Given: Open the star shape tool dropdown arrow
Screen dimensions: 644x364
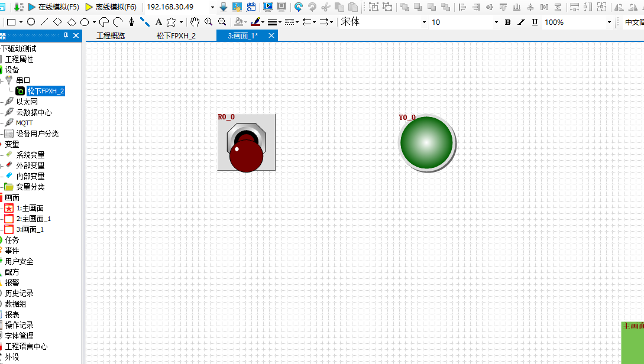Looking at the screenshot, I should pos(181,22).
